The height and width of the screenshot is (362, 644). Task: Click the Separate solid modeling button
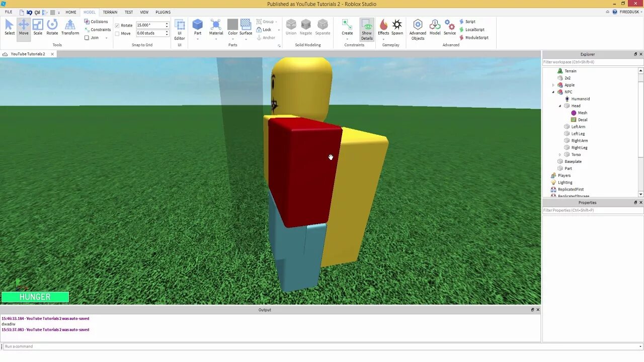(x=323, y=27)
